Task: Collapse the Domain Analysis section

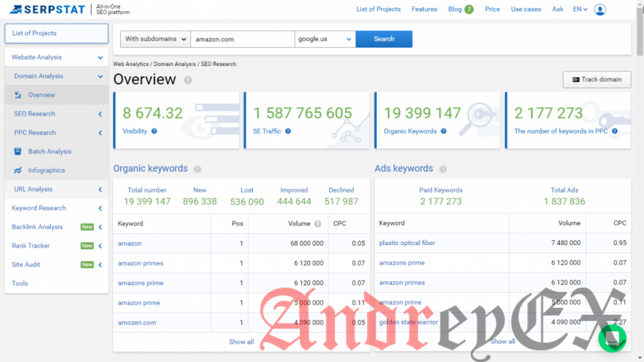Action: [x=100, y=76]
